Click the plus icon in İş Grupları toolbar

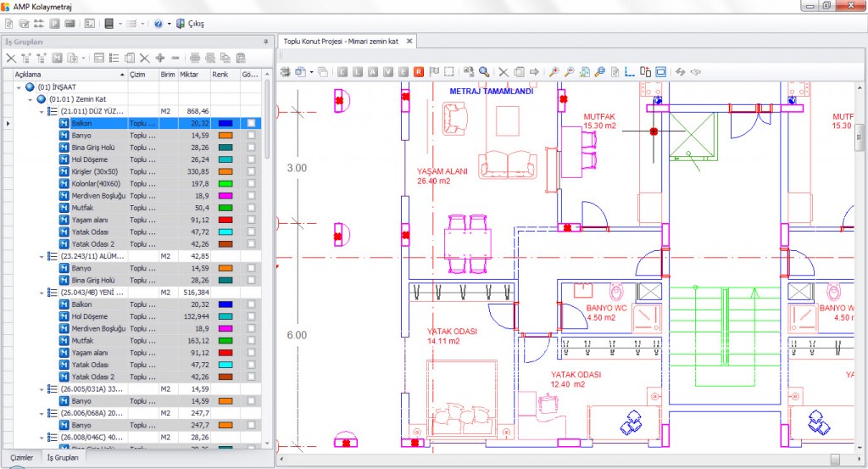point(160,59)
